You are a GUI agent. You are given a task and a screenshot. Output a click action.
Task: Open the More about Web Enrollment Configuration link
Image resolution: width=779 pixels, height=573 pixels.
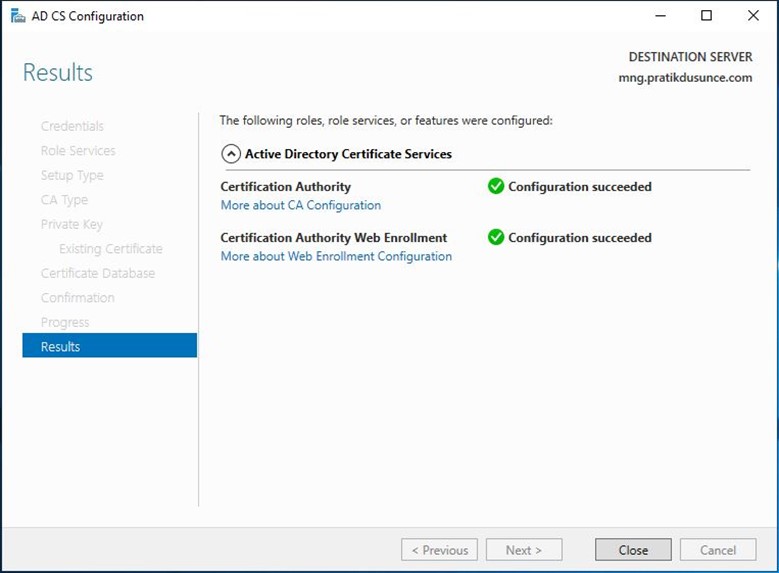coord(336,256)
